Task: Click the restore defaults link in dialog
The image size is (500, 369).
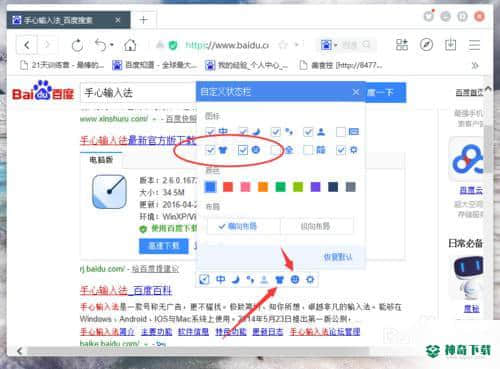Action: click(337, 257)
